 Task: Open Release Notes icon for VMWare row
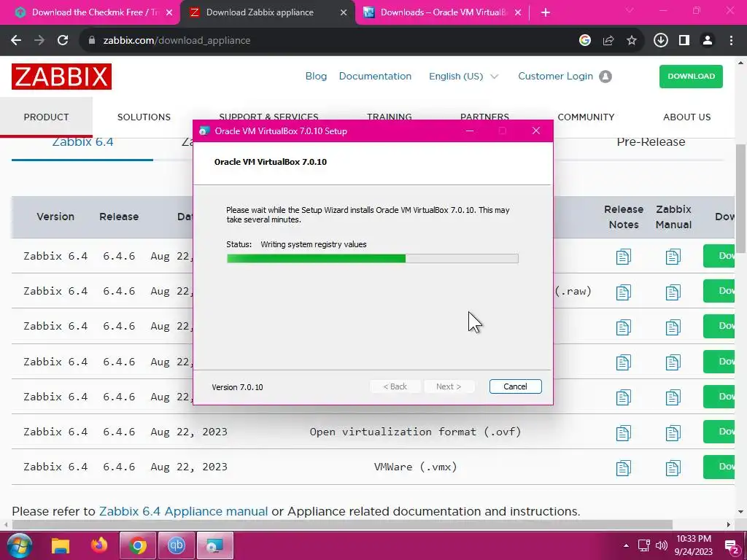pos(623,467)
